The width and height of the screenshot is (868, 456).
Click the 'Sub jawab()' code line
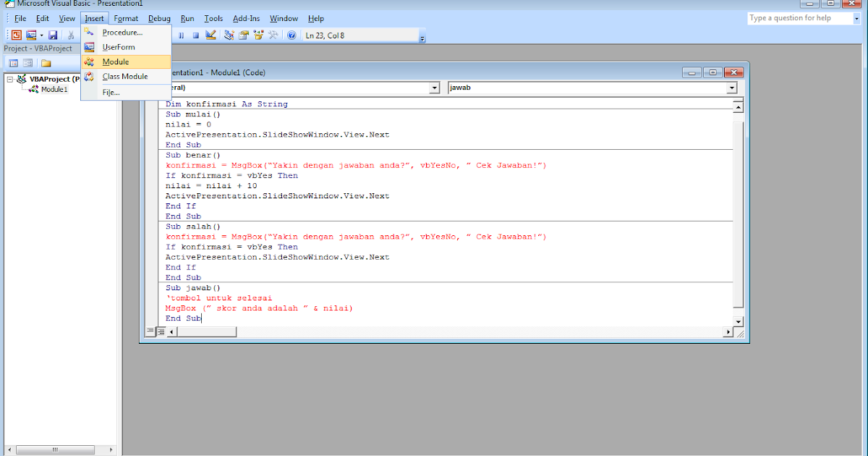coord(192,288)
